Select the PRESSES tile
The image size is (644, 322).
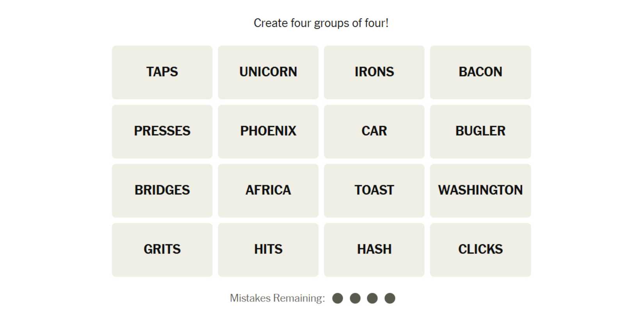point(162,131)
